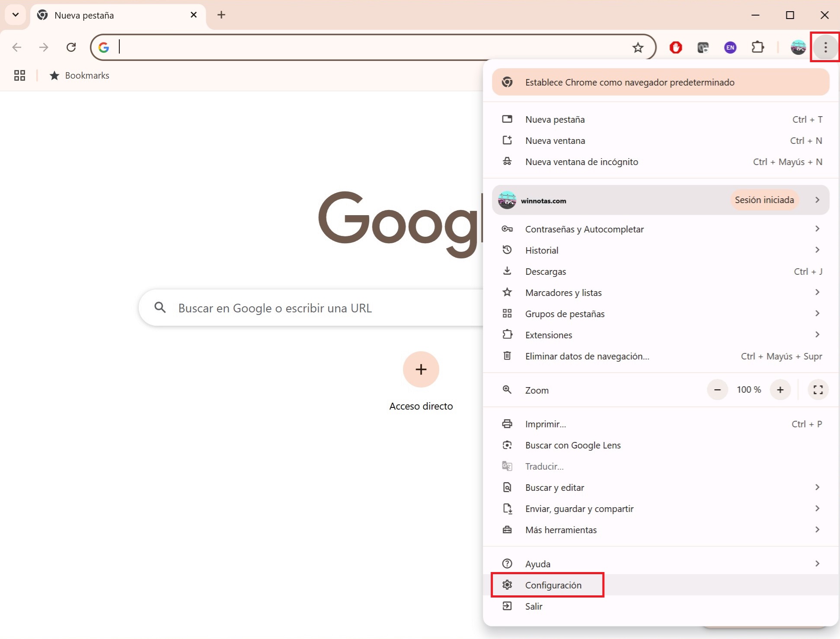Expand the Ayuda submenu
The width and height of the screenshot is (840, 639).
[x=661, y=564]
